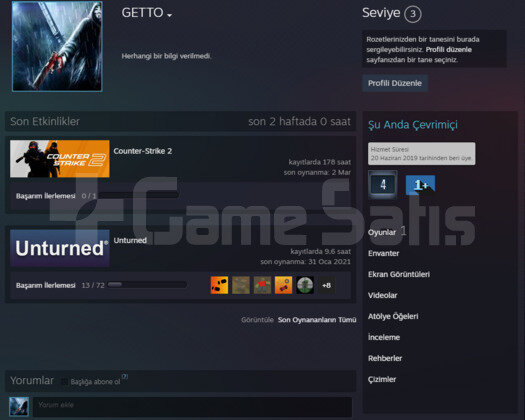Open Son Oynananların Tümü link
The height and width of the screenshot is (420, 525).
click(x=317, y=320)
